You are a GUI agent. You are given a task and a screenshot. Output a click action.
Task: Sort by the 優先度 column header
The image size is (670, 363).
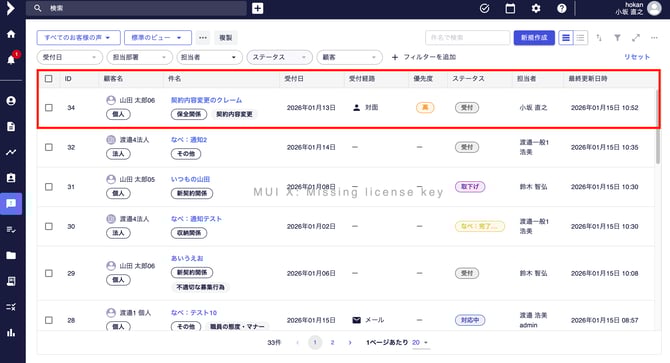pos(423,79)
